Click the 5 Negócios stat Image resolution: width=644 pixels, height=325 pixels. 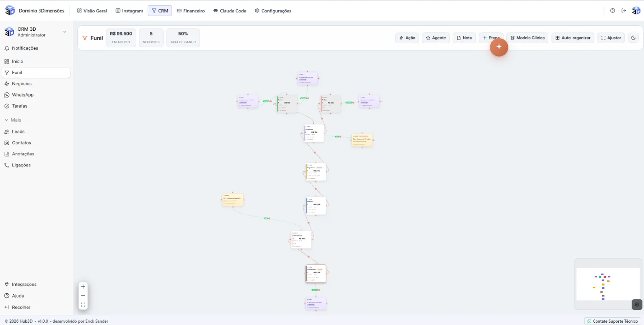[151, 38]
